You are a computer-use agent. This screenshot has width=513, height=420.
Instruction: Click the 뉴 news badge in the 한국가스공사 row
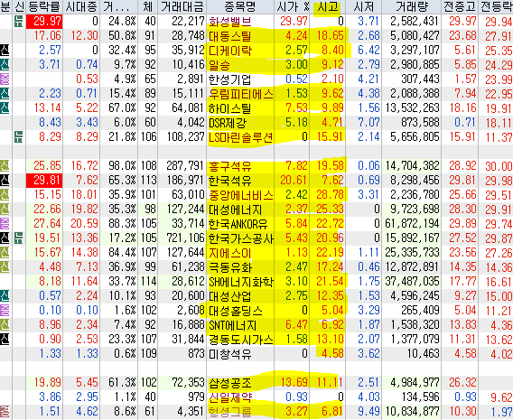click(19, 238)
